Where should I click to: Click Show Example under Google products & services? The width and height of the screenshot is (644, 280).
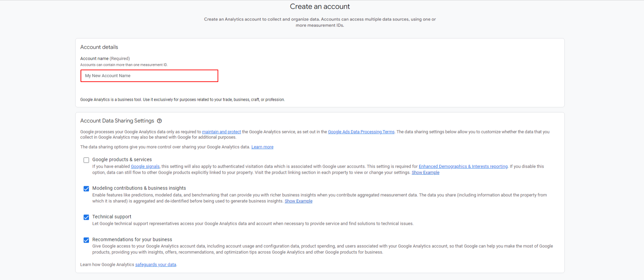tap(425, 172)
